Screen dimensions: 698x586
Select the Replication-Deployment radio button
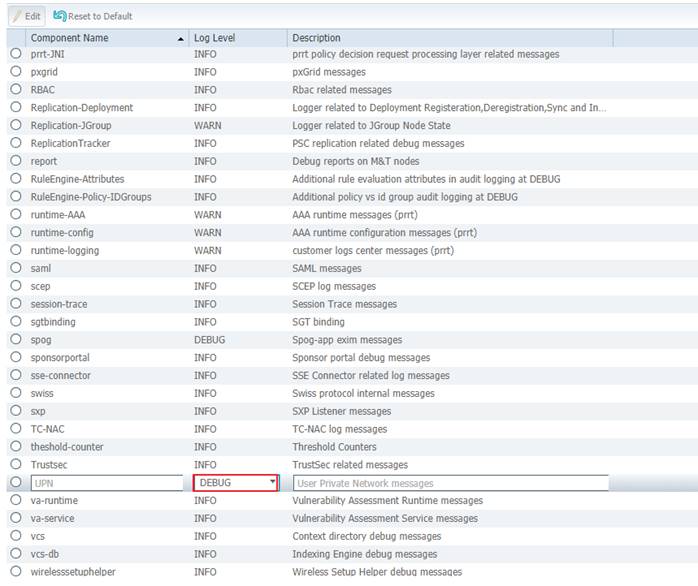click(x=16, y=107)
